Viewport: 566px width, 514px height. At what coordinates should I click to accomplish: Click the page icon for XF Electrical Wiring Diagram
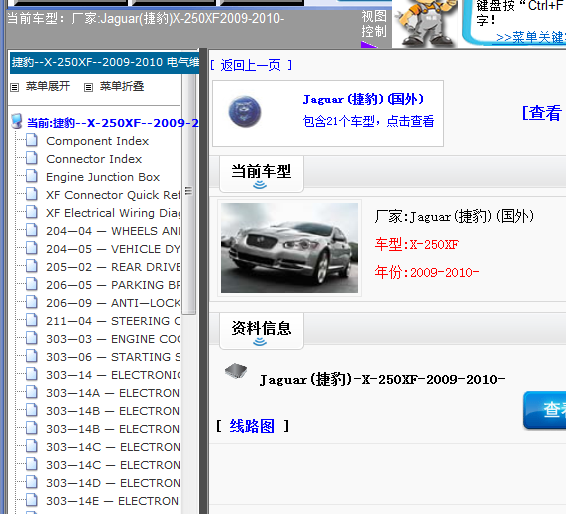pos(32,213)
